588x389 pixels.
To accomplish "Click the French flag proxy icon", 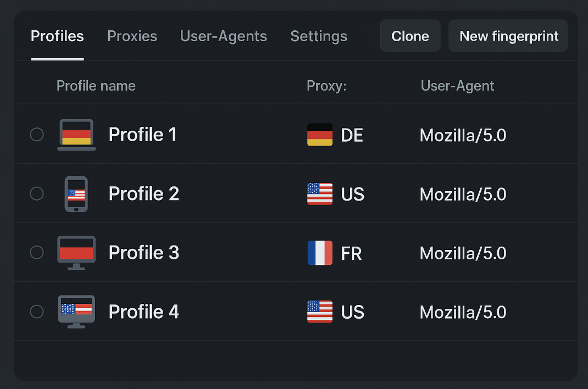I will [x=320, y=253].
